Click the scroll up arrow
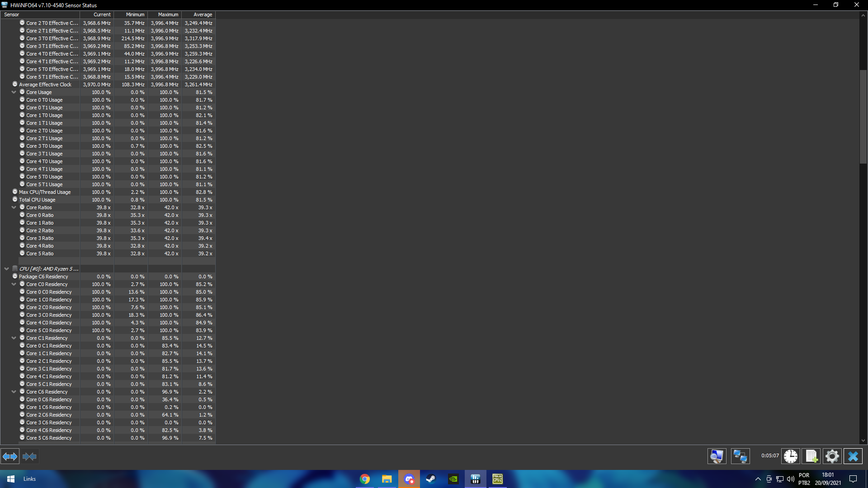 pos(863,15)
